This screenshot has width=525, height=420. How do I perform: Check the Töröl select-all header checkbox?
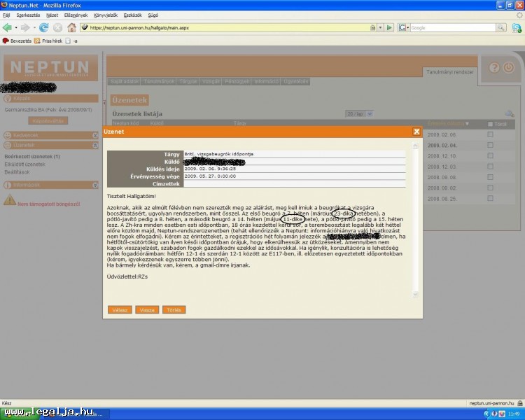(x=491, y=124)
